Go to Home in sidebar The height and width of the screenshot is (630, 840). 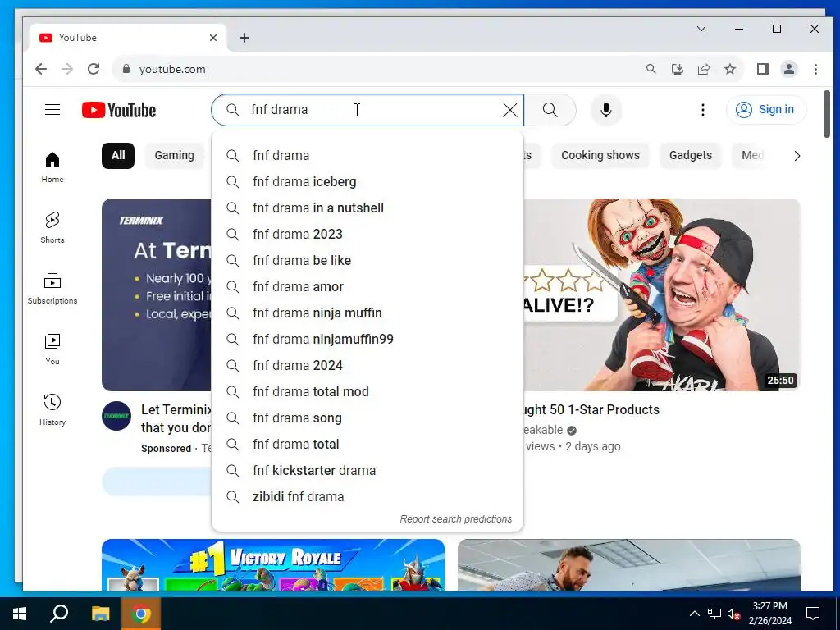52,167
